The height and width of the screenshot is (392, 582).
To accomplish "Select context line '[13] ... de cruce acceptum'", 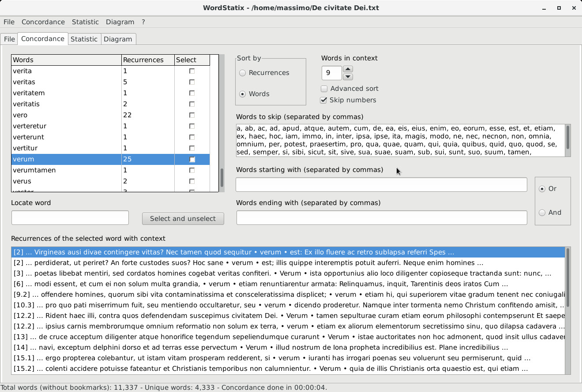I will 288,337.
